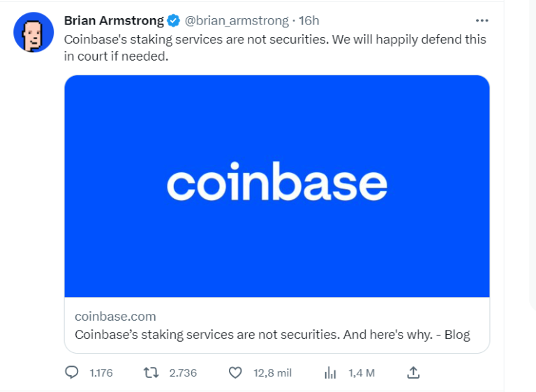Click Brian Armstrong's profile avatar
Viewport: 536px width, 392px height.
coord(33,32)
